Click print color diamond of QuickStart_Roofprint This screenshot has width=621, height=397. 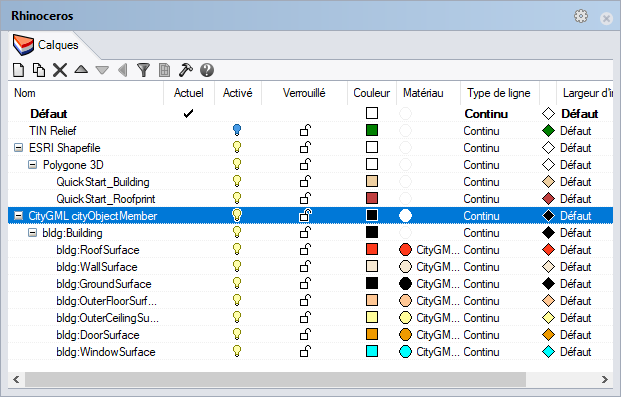tap(548, 198)
